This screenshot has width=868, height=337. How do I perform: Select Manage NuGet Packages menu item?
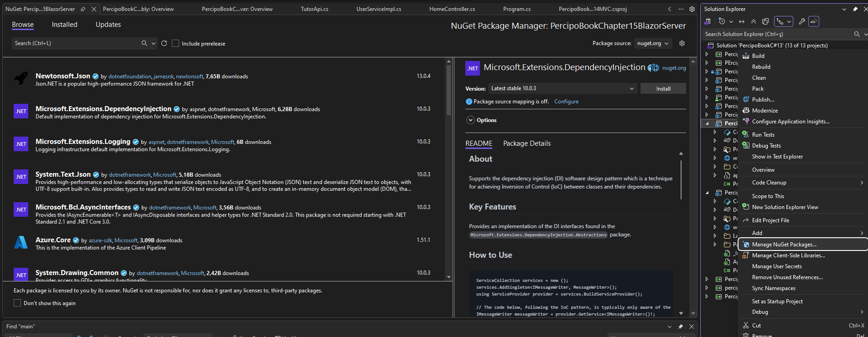(x=803, y=245)
